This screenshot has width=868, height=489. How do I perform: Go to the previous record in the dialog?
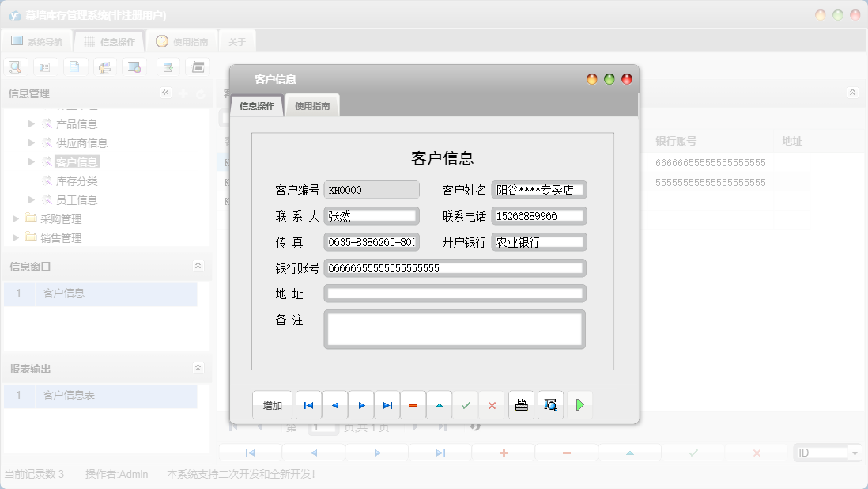pyautogui.click(x=335, y=404)
